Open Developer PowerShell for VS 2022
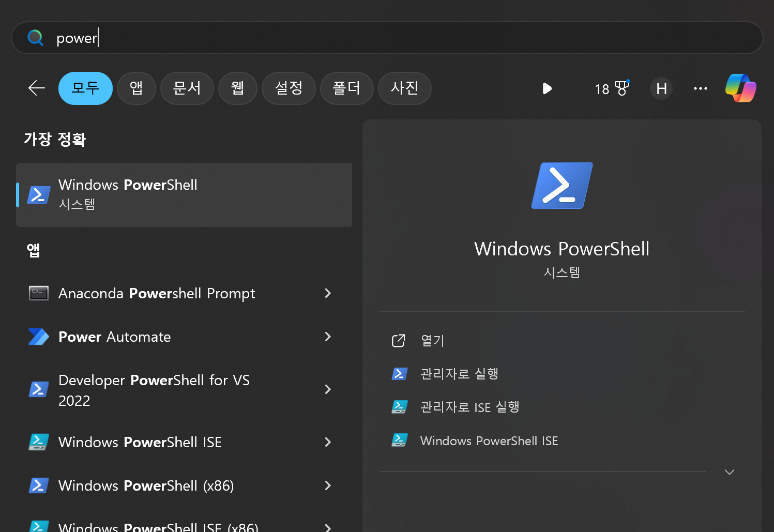The height and width of the screenshot is (532, 774). pyautogui.click(x=154, y=390)
